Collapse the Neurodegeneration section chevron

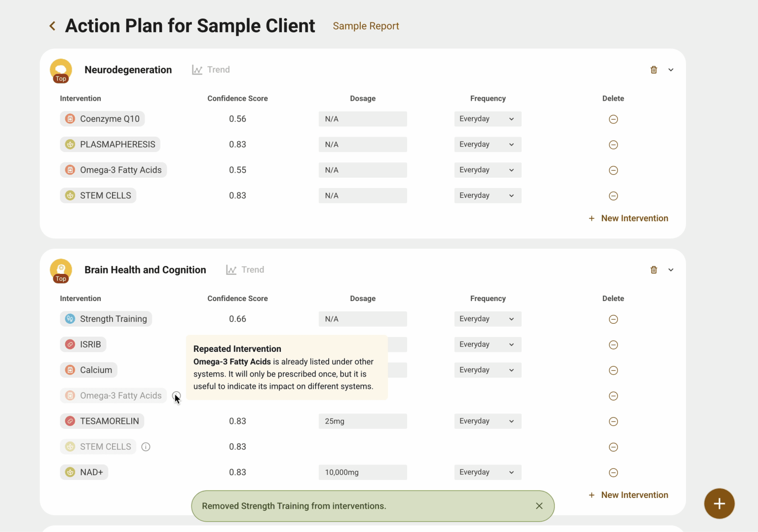[671, 70]
